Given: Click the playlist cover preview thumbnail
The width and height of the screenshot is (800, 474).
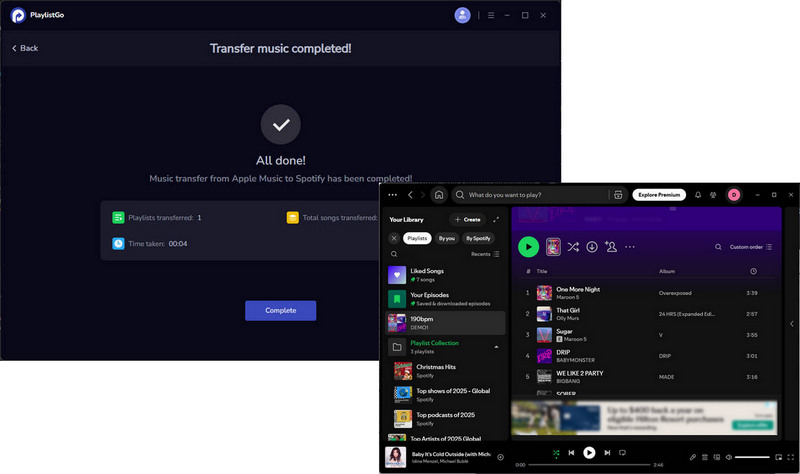Looking at the screenshot, I should tap(553, 247).
